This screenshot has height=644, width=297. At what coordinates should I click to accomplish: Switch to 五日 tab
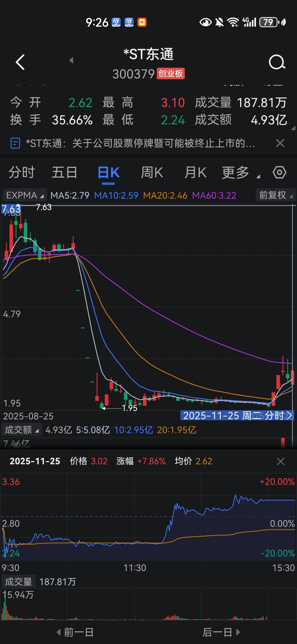(x=64, y=173)
